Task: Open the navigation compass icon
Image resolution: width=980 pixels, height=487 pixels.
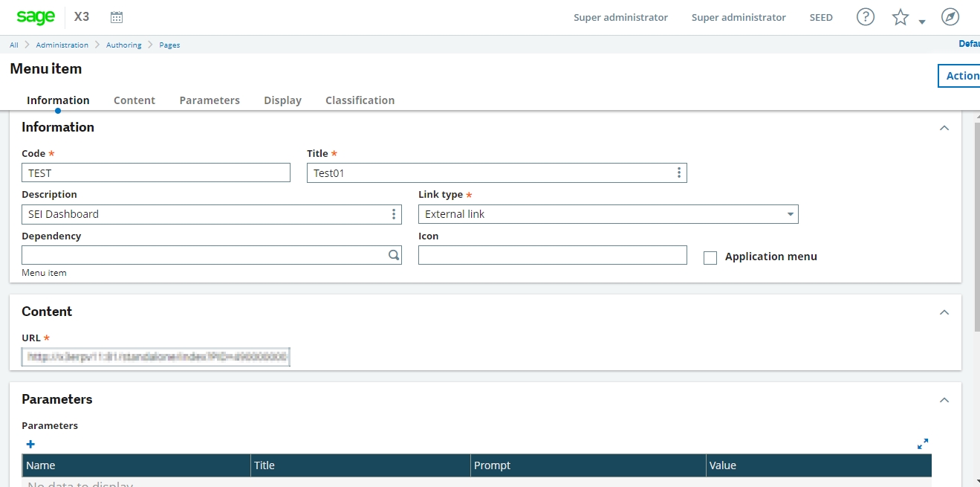Action: [x=950, y=16]
